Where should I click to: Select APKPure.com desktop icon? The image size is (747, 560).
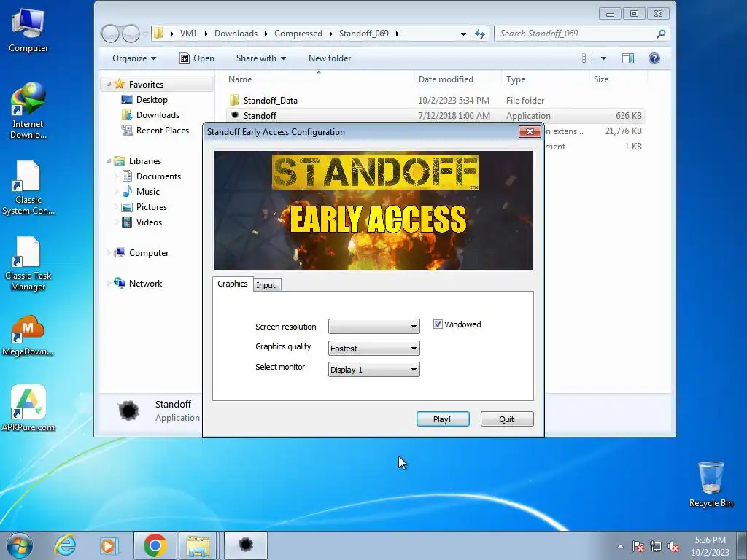(x=28, y=408)
